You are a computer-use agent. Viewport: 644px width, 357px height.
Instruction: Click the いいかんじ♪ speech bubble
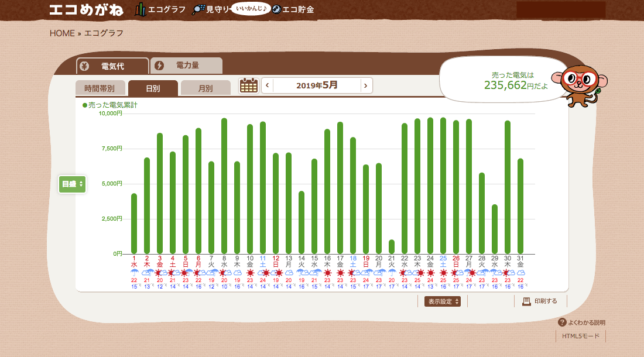pyautogui.click(x=251, y=9)
